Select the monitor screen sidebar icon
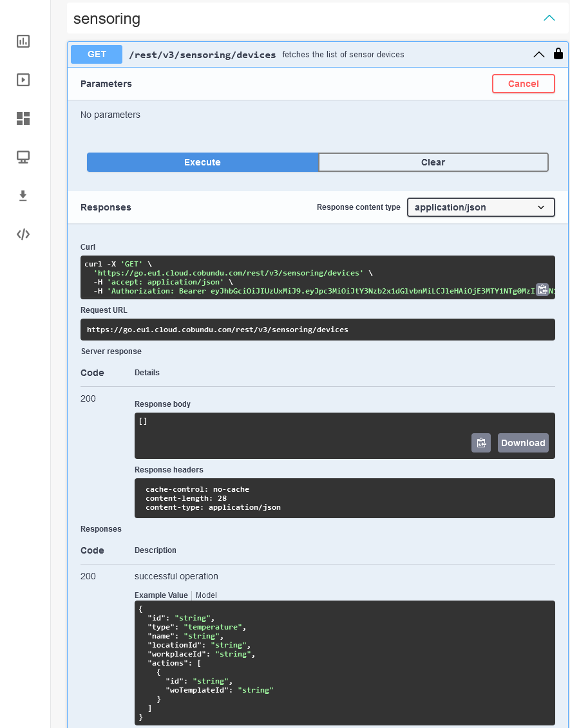 23,157
